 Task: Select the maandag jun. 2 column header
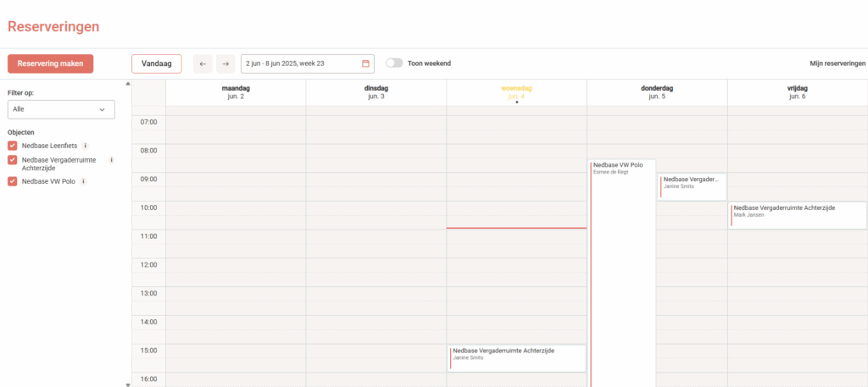tap(236, 92)
